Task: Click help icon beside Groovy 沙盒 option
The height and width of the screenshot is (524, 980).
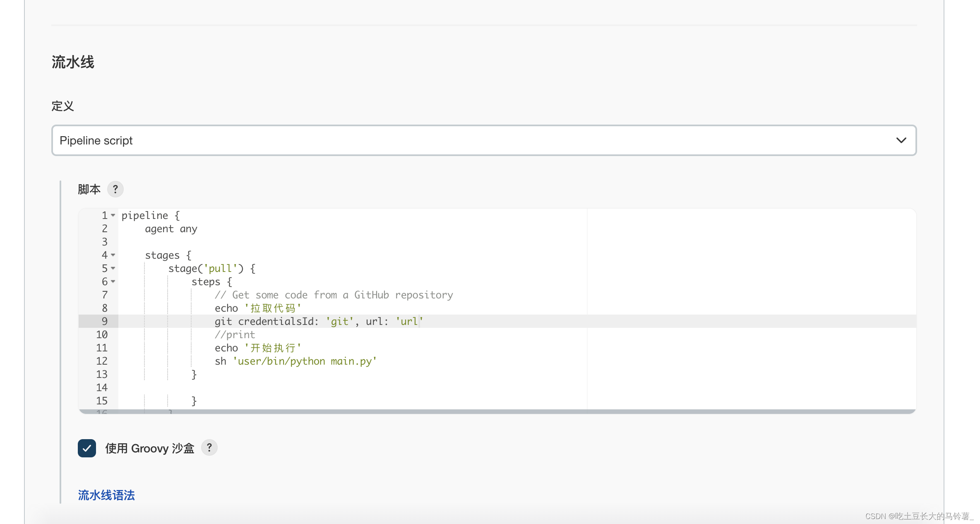Action: 209,447
